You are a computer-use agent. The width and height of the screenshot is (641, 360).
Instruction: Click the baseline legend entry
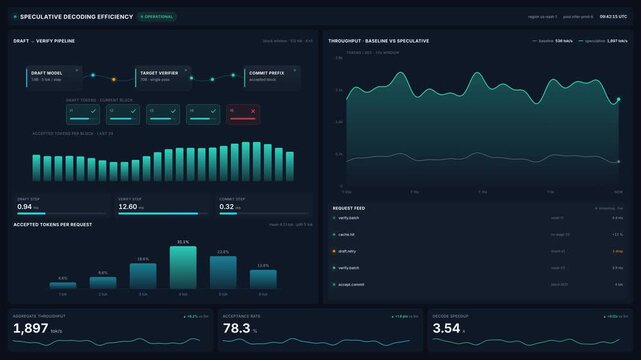(x=552, y=41)
